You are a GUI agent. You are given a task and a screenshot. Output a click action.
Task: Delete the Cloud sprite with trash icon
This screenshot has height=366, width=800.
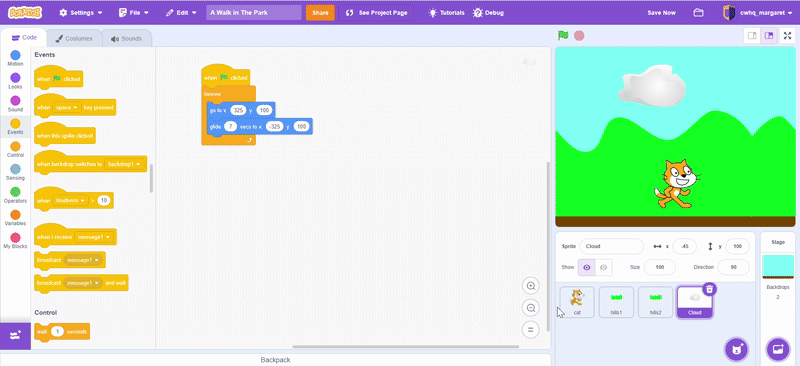click(709, 289)
